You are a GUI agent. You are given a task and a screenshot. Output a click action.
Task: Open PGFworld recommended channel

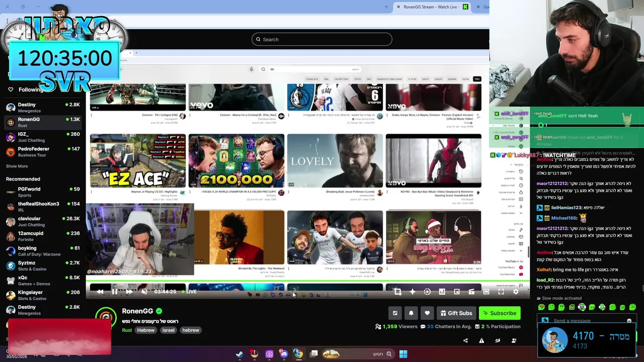pyautogui.click(x=43, y=192)
